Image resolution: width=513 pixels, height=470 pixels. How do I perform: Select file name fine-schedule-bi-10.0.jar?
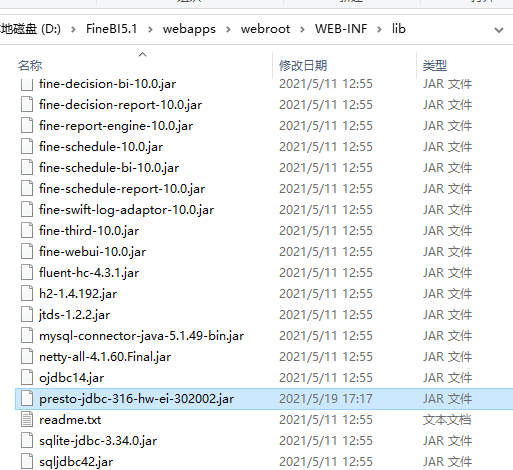[109, 168]
